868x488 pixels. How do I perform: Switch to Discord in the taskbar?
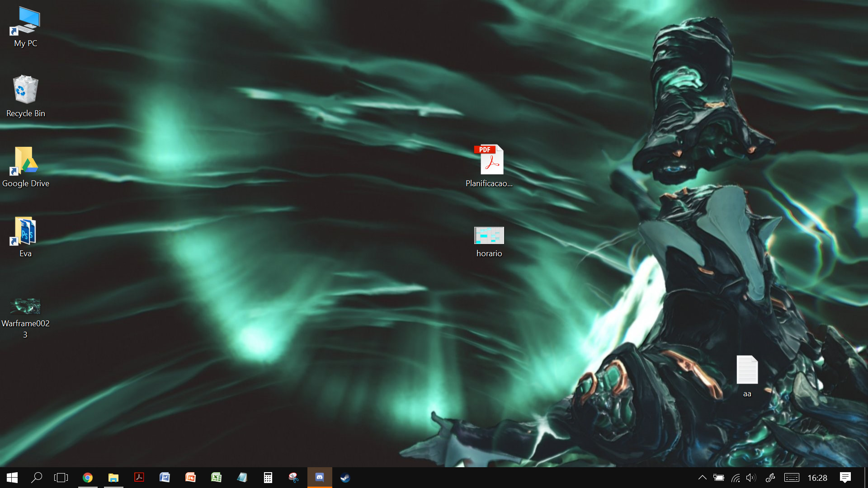click(320, 478)
